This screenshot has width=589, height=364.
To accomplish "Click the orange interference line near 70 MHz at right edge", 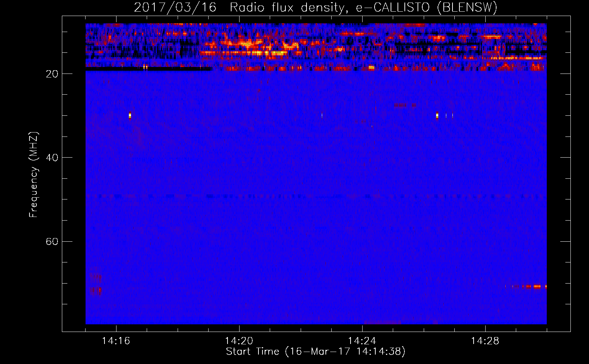I will 526,286.
